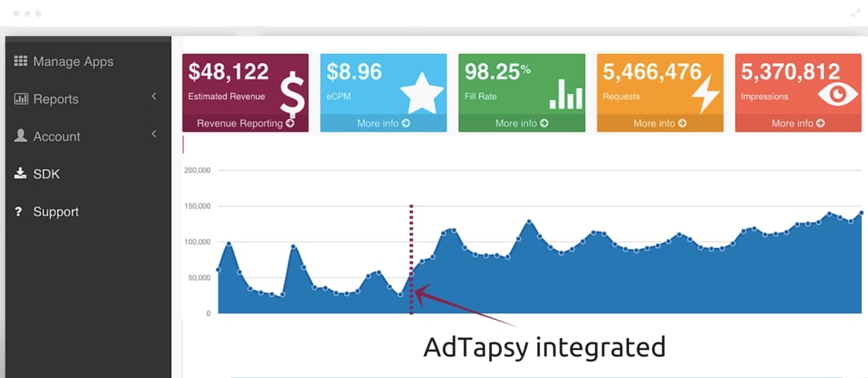Click the Account person icon
The width and height of the screenshot is (868, 378).
tap(20, 135)
